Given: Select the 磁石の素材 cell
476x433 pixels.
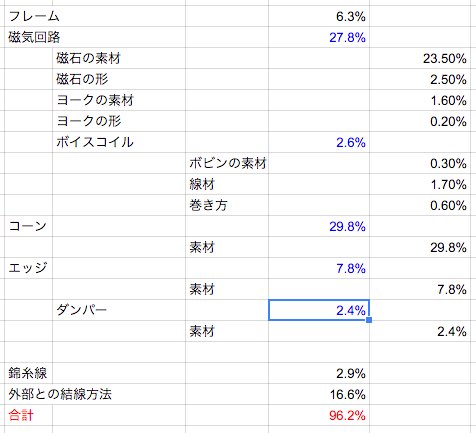Looking at the screenshot, I should click(x=119, y=58).
